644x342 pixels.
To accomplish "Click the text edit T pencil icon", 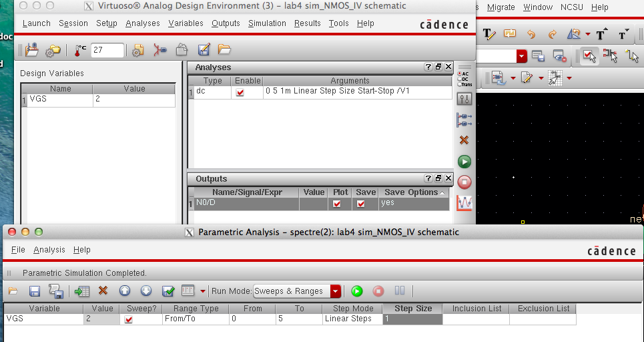I will click(489, 34).
